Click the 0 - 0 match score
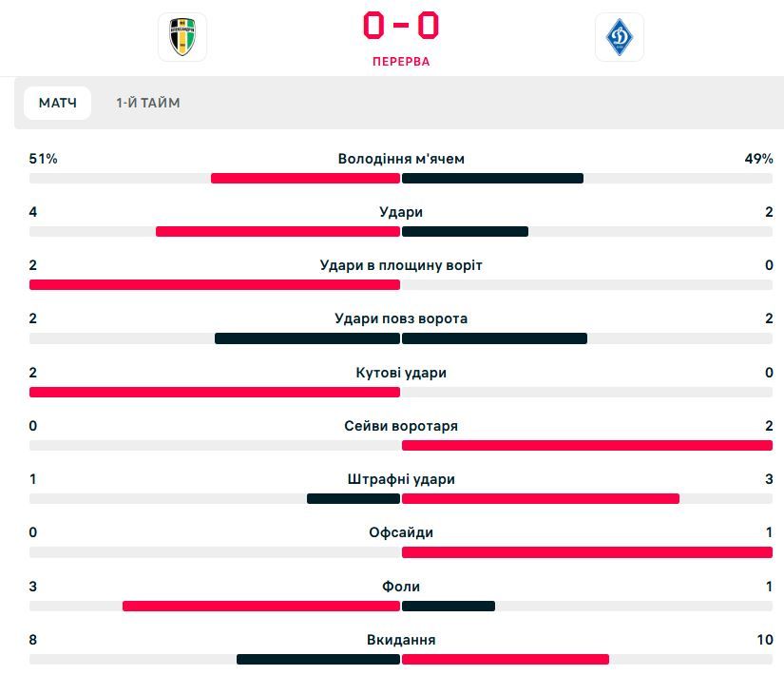Image resolution: width=784 pixels, height=675 pixels. 401,25
